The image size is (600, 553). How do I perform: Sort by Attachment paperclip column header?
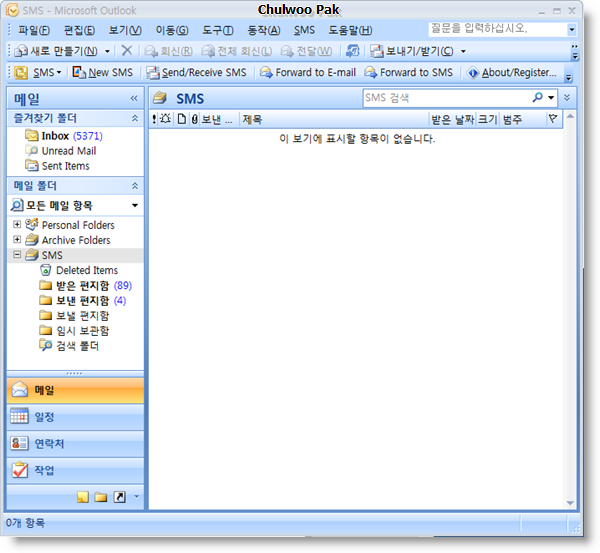pyautogui.click(x=194, y=119)
